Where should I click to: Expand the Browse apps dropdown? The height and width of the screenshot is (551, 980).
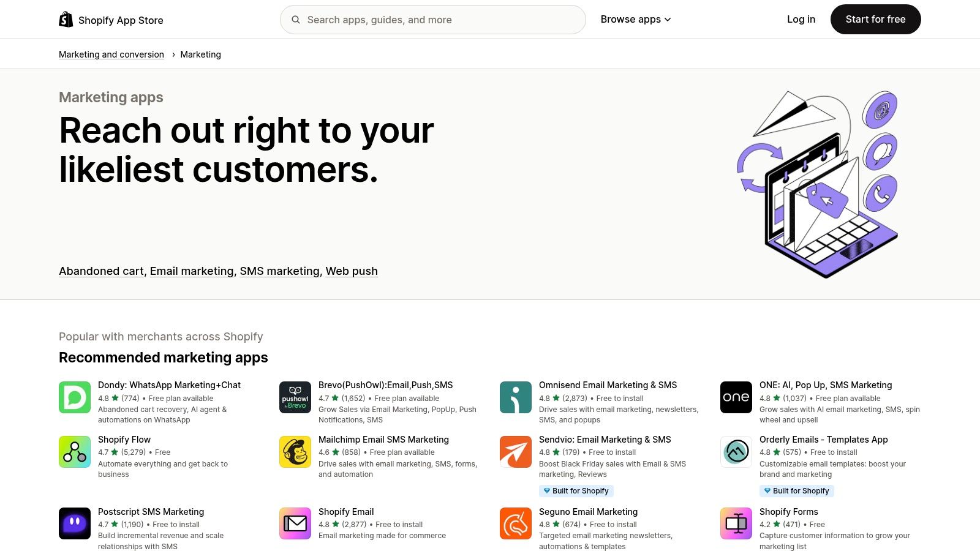click(x=635, y=19)
